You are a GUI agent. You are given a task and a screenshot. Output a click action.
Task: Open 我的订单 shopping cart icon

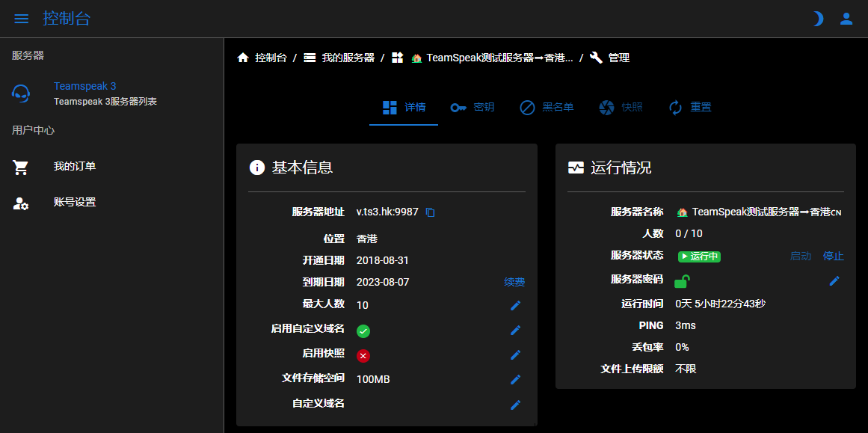click(x=21, y=166)
